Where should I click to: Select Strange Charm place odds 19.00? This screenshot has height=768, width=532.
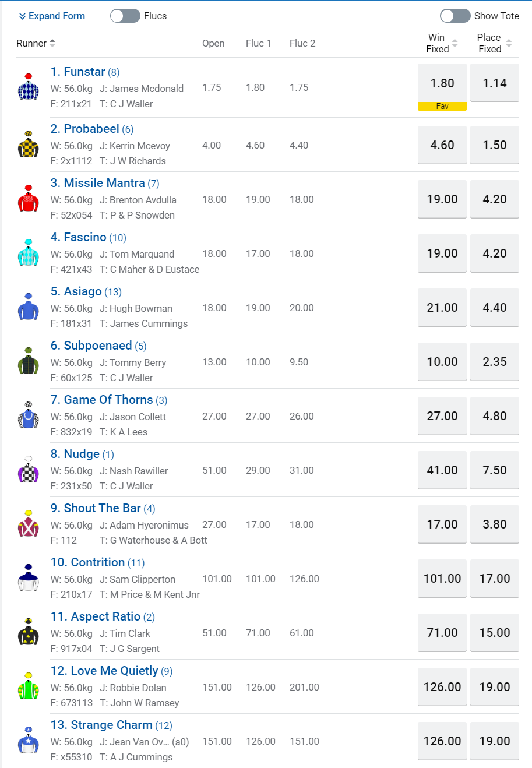tap(495, 741)
